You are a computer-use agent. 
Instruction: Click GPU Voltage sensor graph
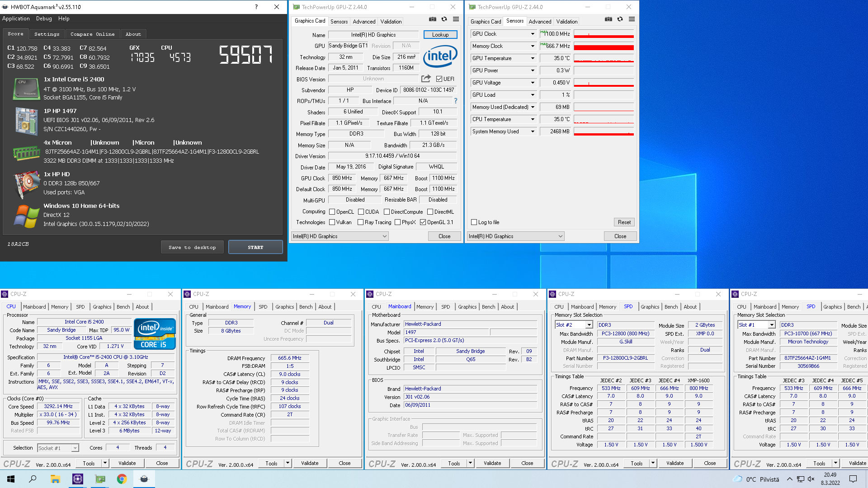[604, 83]
